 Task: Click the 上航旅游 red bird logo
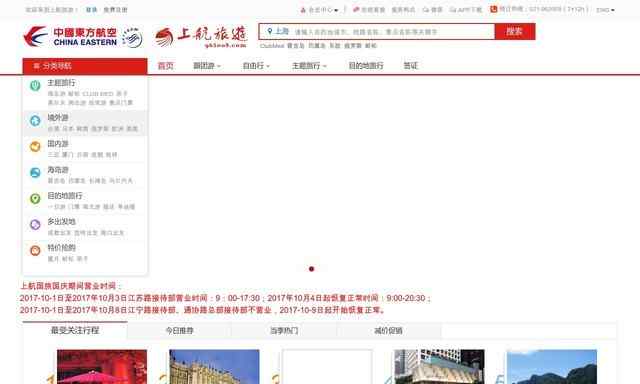pos(164,37)
